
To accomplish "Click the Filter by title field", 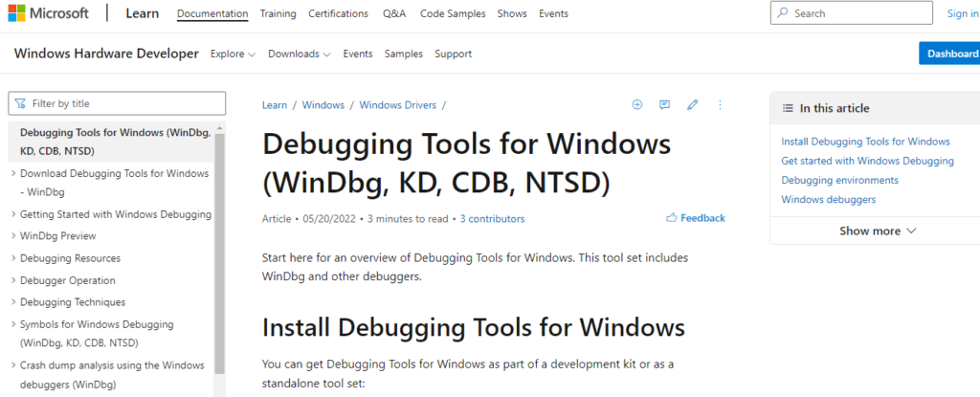I will (117, 103).
